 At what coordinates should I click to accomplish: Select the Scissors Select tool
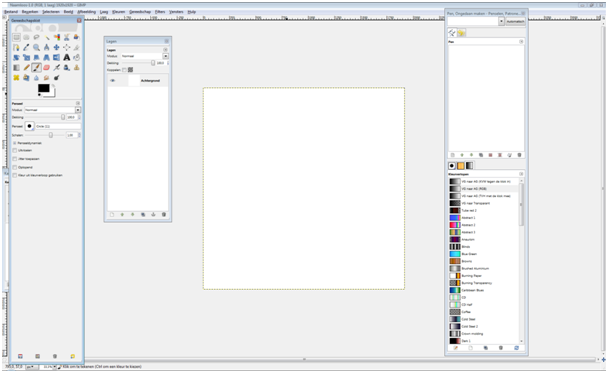pyautogui.click(x=67, y=37)
